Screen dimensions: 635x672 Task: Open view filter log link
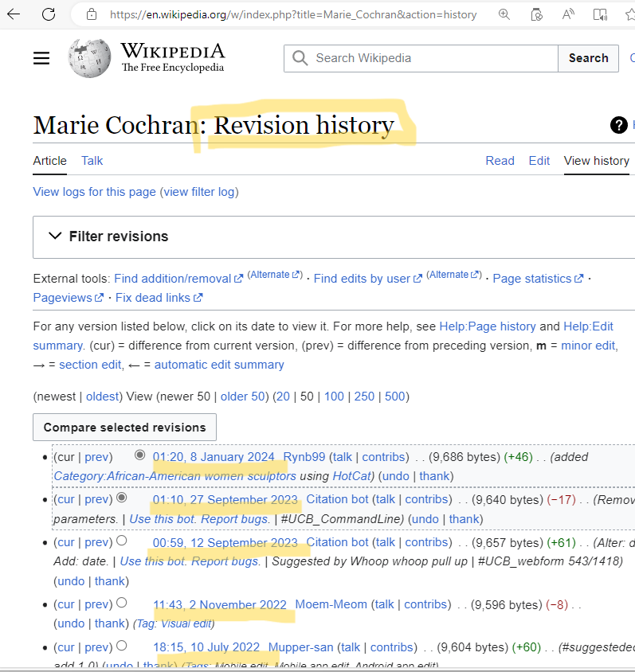click(199, 192)
